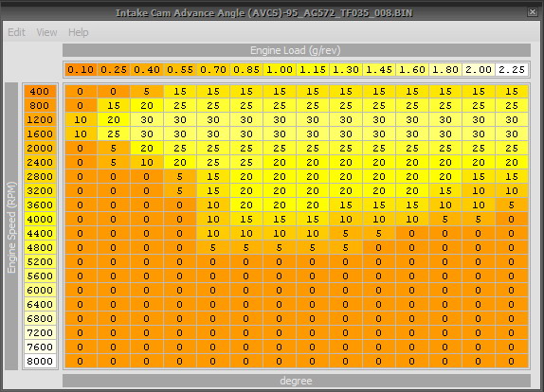Open the Edit menu
Viewport: 544px width, 392px height.
click(16, 32)
